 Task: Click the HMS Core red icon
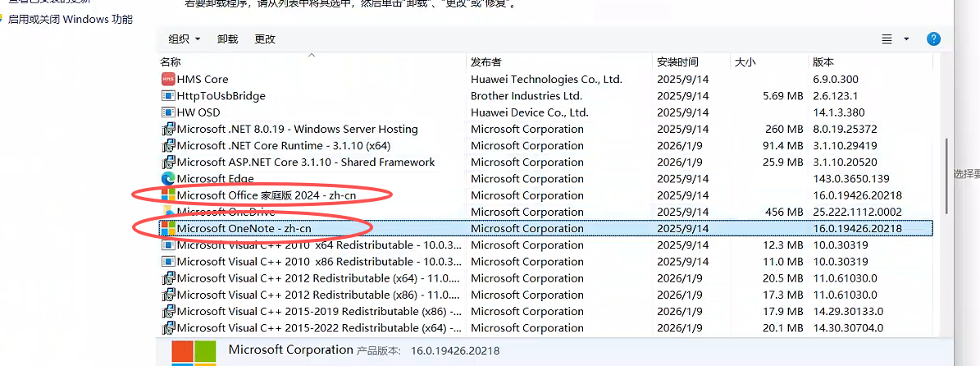coord(168,80)
